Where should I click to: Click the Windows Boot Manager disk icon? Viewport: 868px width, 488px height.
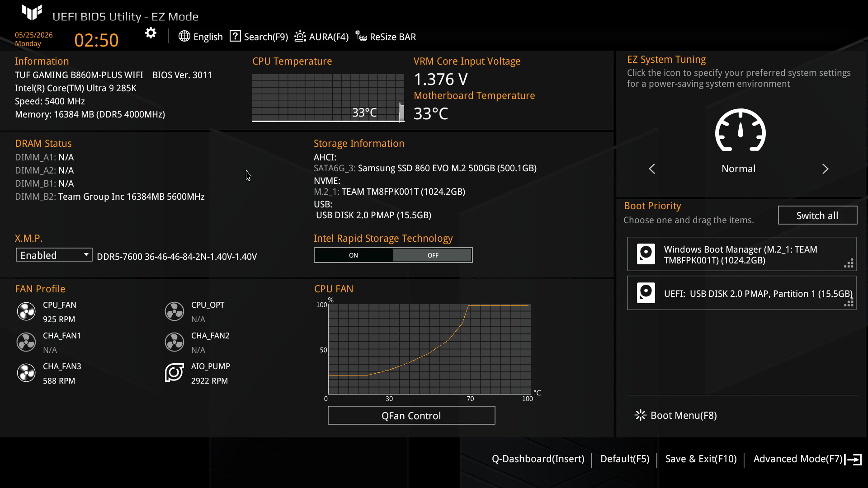pos(646,254)
